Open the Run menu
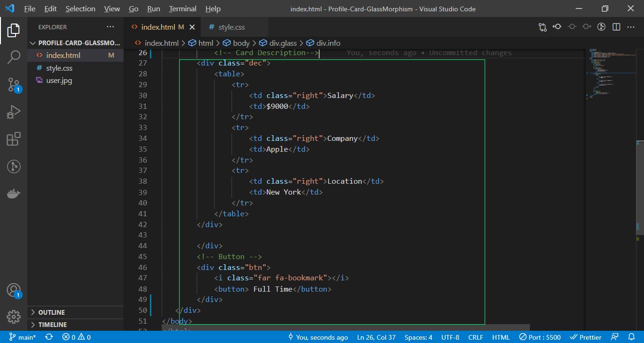This screenshot has height=343, width=644. tap(154, 8)
